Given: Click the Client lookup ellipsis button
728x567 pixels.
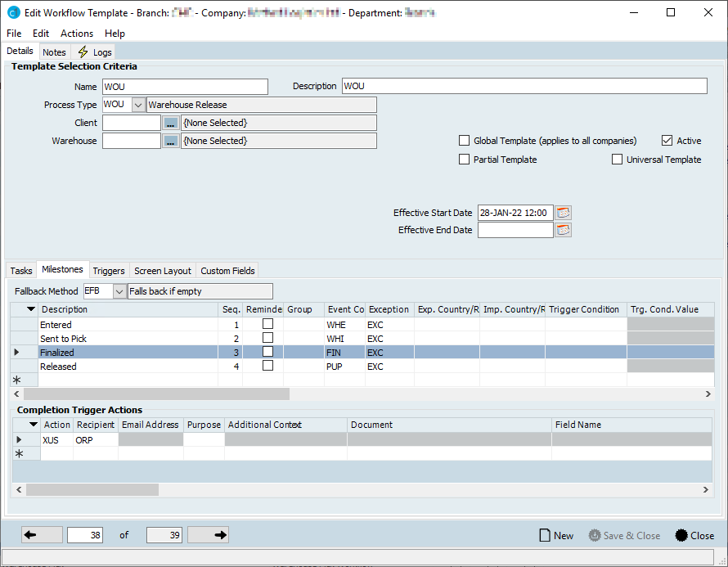Looking at the screenshot, I should [170, 123].
